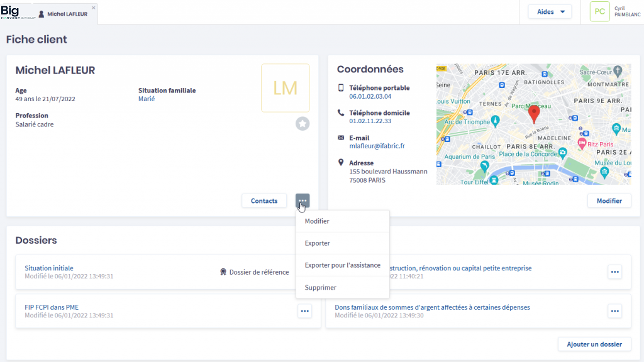Open the Situation initiale dossier
Screen dimensions: 644x362
pos(49,268)
